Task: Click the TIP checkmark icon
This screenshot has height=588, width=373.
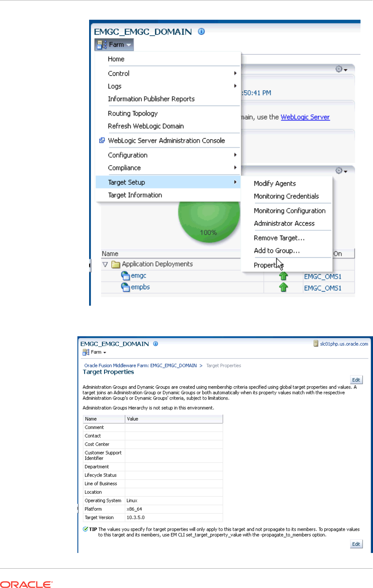Action: pos(85,529)
